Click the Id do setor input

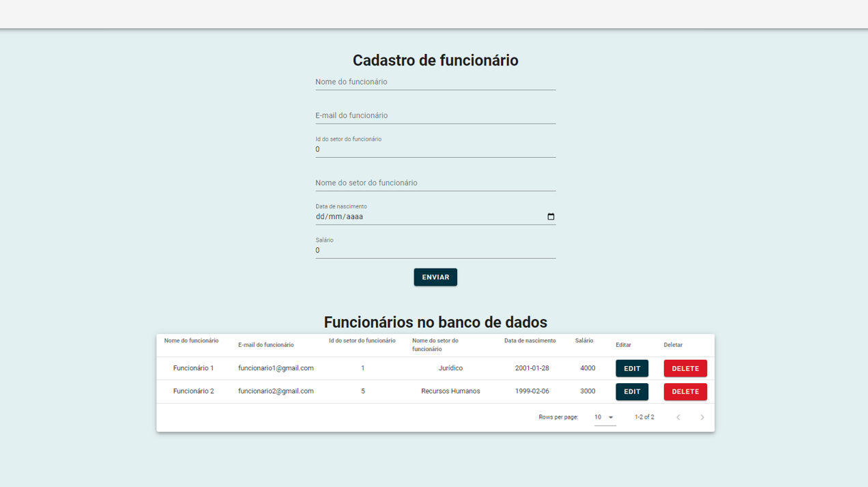435,150
